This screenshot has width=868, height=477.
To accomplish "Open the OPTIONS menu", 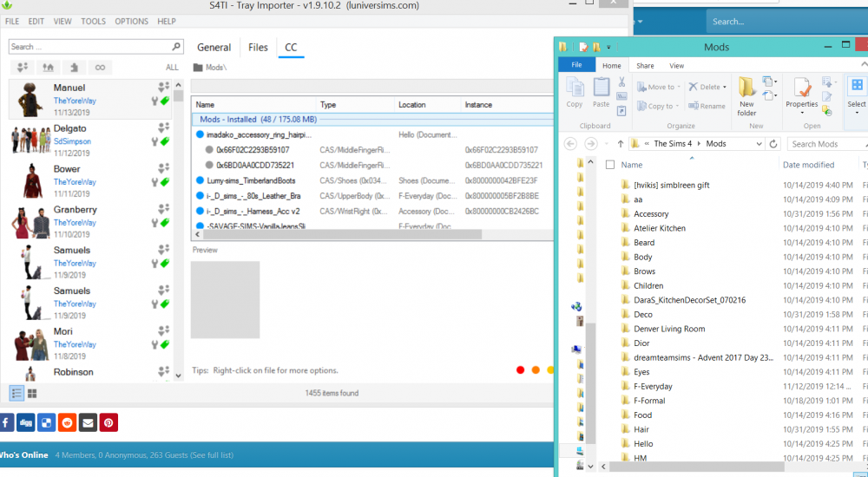I will coord(131,22).
